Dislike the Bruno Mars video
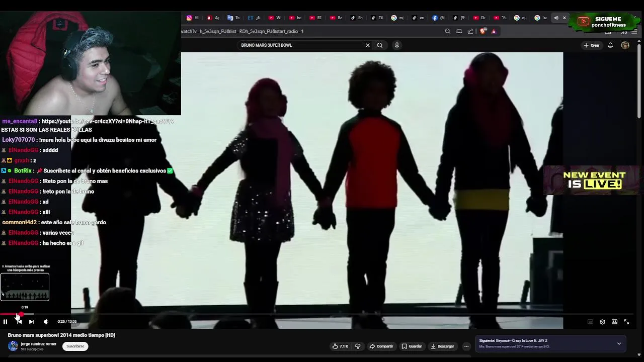 click(x=358, y=346)
